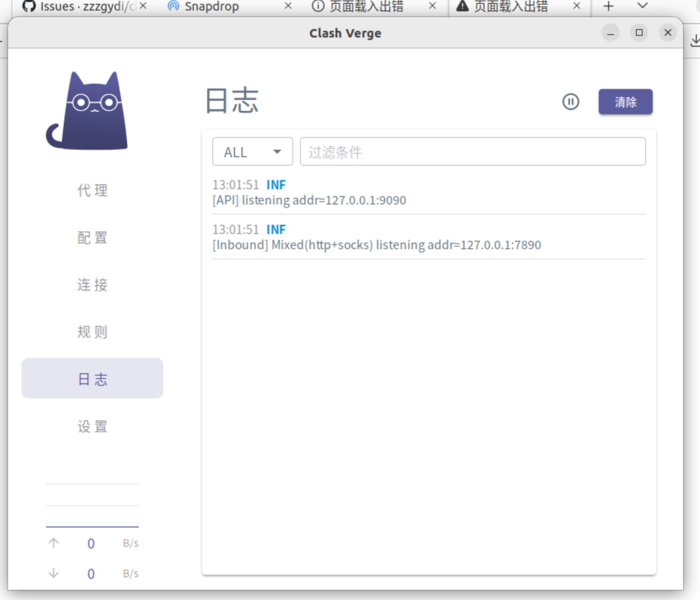The height and width of the screenshot is (600, 700).
Task: Open the ALL log level dropdown
Action: tap(252, 151)
